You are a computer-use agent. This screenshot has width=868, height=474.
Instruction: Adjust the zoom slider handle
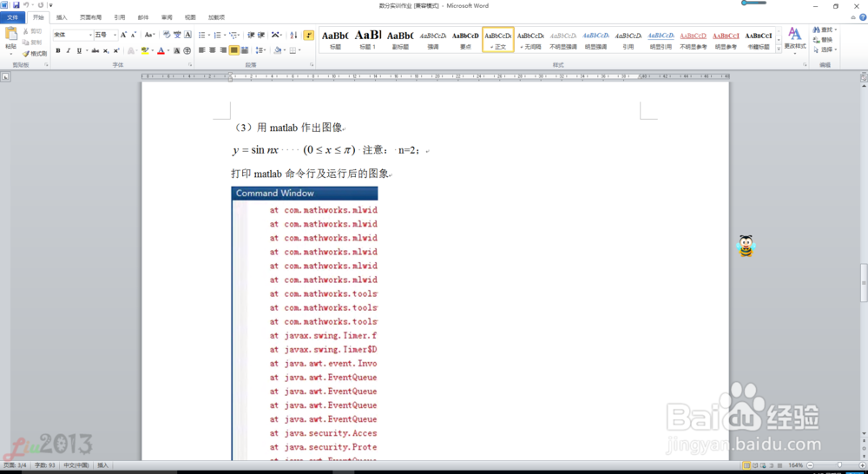click(x=839, y=465)
